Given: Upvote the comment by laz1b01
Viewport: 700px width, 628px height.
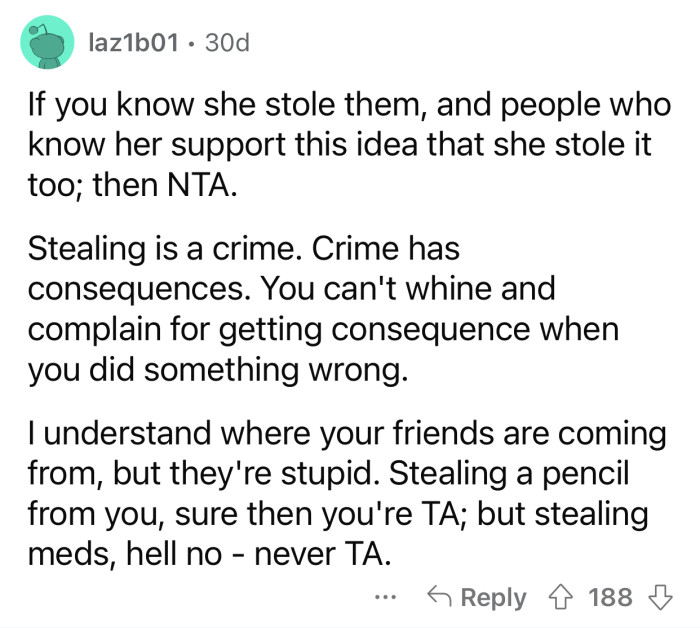Looking at the screenshot, I should 561,598.
